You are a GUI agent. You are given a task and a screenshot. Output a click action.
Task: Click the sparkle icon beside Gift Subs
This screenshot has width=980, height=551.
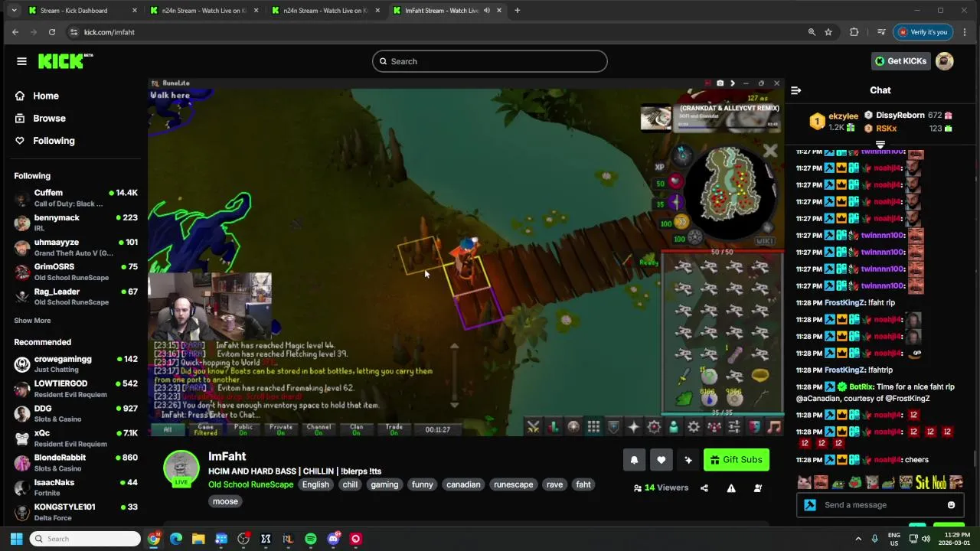[x=688, y=460]
